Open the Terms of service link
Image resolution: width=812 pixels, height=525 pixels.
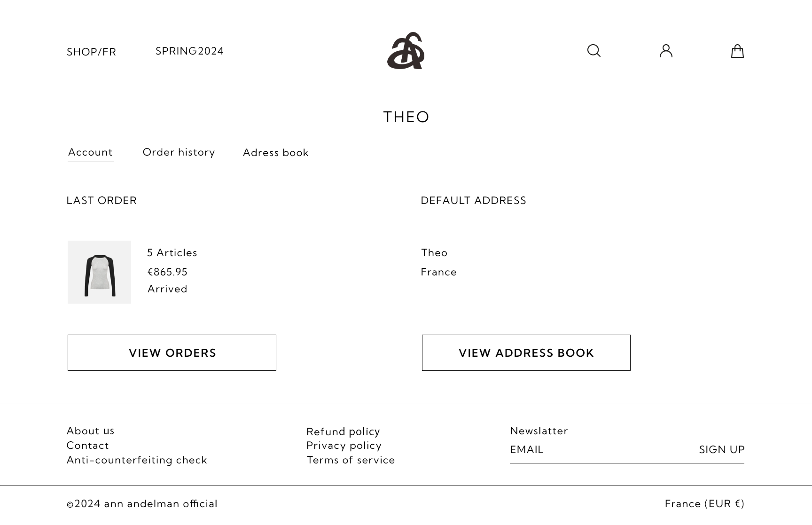coord(351,460)
